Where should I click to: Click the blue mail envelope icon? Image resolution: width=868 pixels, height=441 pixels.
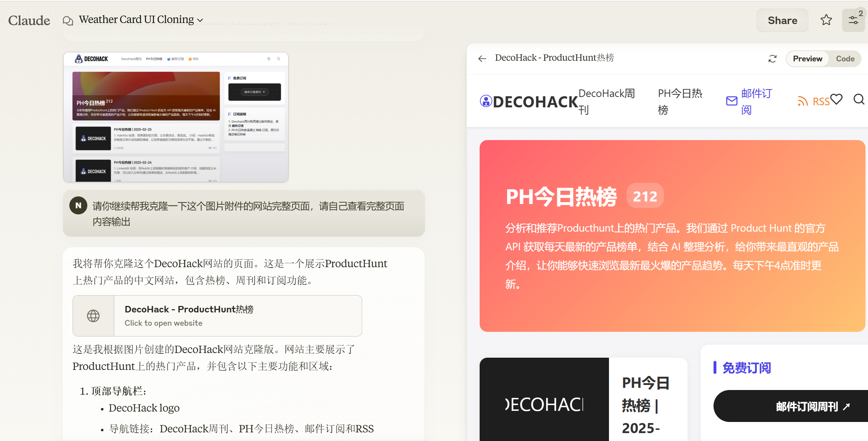click(x=731, y=101)
